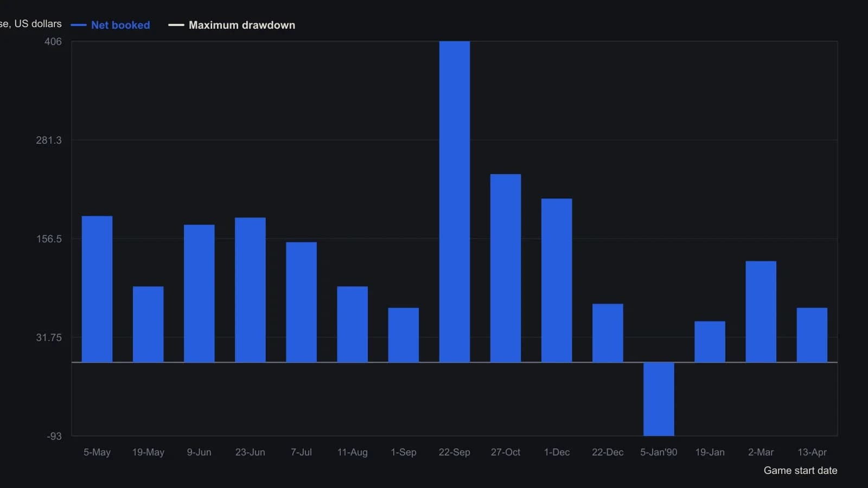The width and height of the screenshot is (868, 488).
Task: Toggle the Maximum drawdown legend series
Action: point(232,25)
